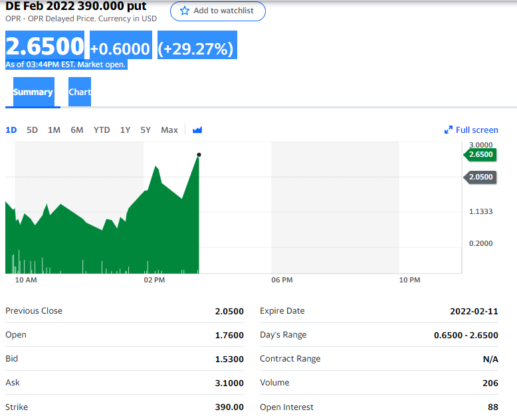Select the YTD time range
Image resolution: width=517 pixels, height=420 pixels.
click(102, 130)
